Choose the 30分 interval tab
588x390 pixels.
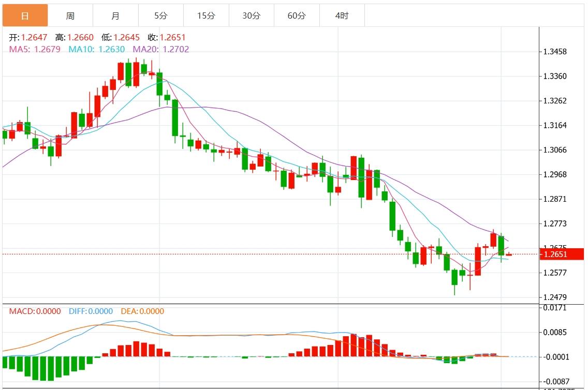[x=252, y=16]
